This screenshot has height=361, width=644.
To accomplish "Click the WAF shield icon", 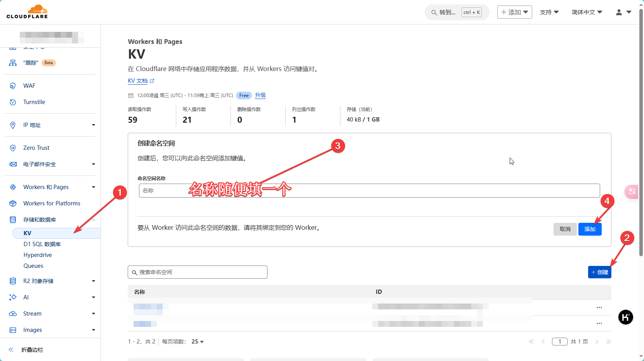I will tap(13, 86).
